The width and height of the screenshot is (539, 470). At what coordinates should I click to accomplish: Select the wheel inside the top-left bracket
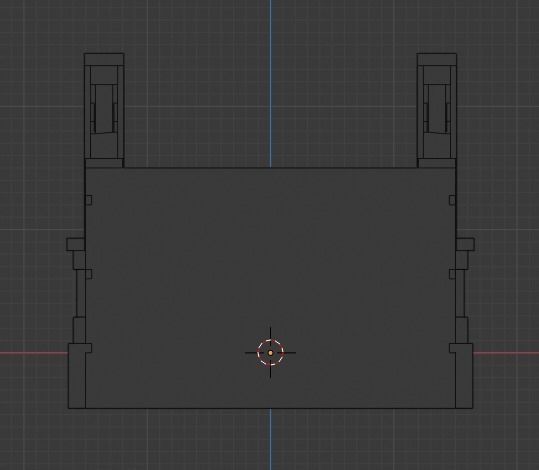[104, 109]
